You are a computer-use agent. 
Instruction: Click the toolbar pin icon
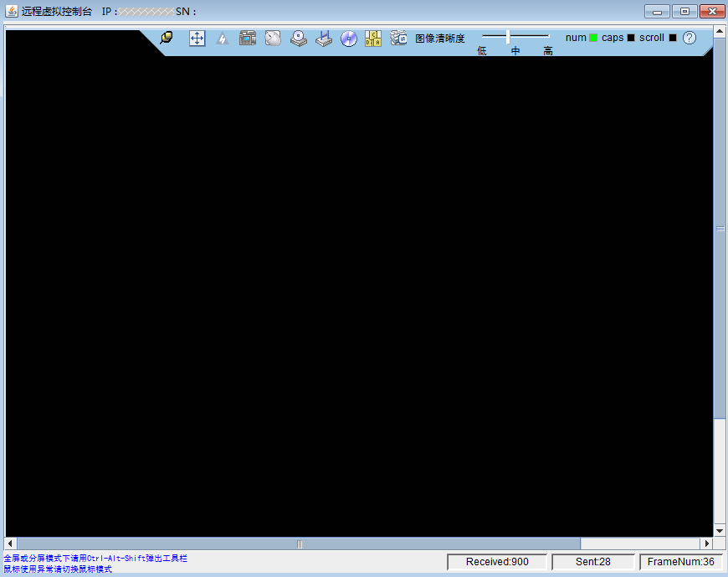point(167,38)
